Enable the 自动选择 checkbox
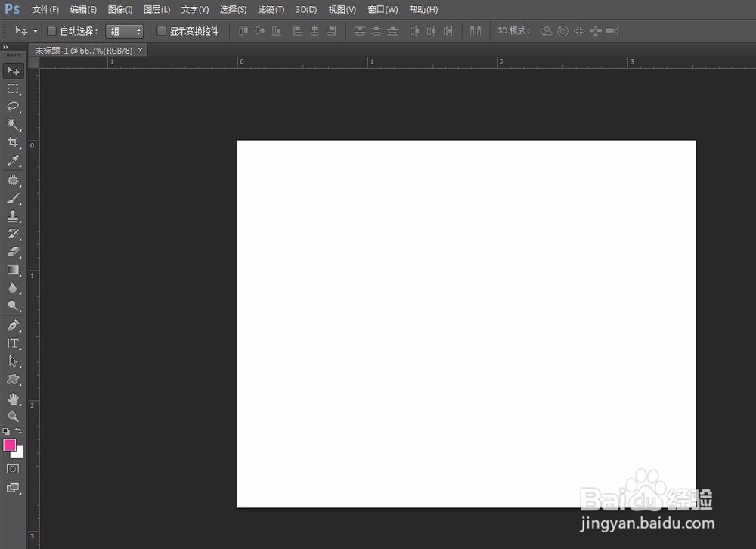Image resolution: width=756 pixels, height=549 pixels. pos(51,31)
